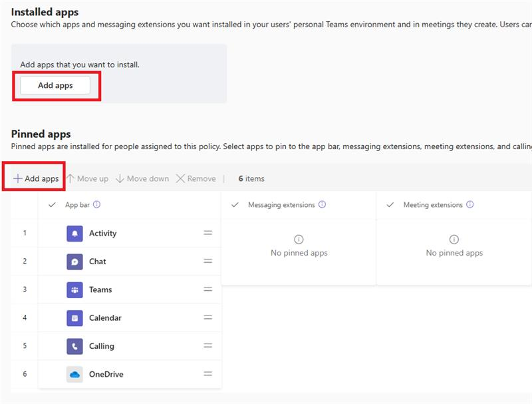Click Move down in toolbar
This screenshot has height=404, width=532.
(x=142, y=178)
